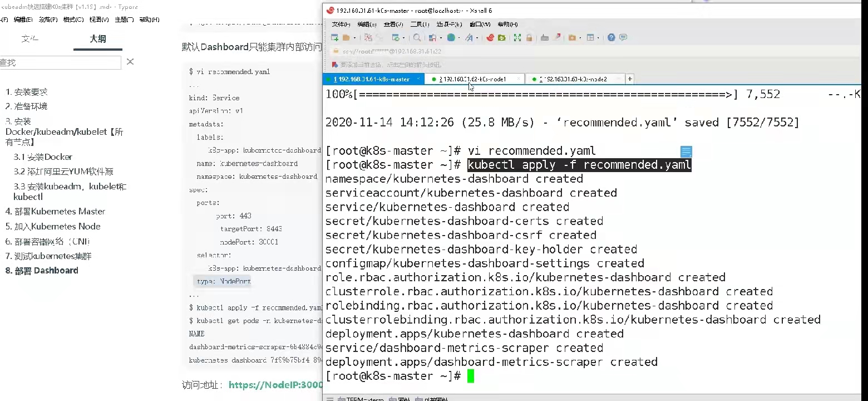868x401 pixels.
Task: Open the https://NodeIP link in Typora document
Action: 275,385
